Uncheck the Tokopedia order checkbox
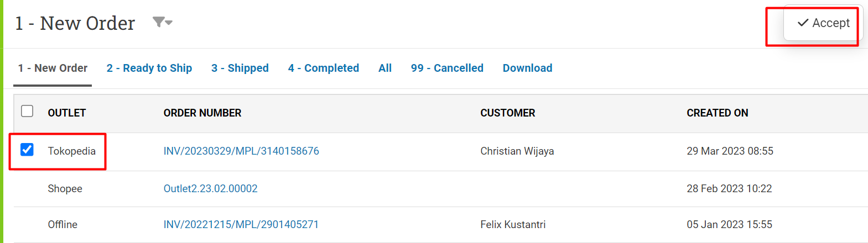 point(27,150)
